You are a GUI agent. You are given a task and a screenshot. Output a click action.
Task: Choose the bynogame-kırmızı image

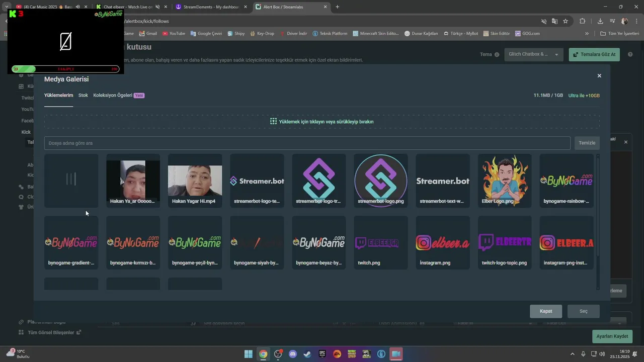pos(133,243)
